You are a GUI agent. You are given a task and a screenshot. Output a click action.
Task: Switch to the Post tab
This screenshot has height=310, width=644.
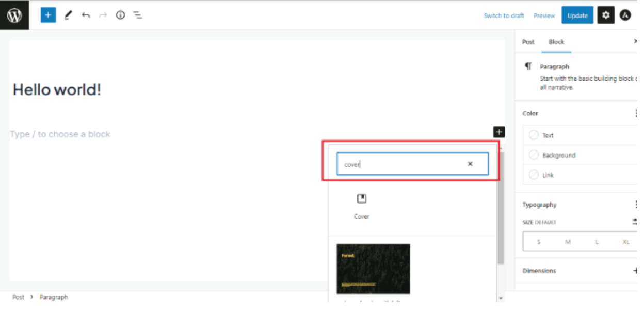[x=528, y=42]
